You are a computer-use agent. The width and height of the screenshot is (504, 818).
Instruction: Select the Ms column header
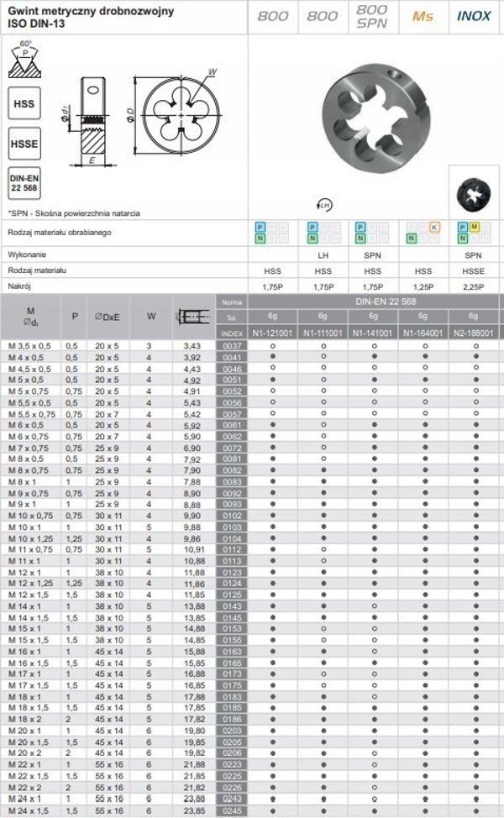click(423, 16)
